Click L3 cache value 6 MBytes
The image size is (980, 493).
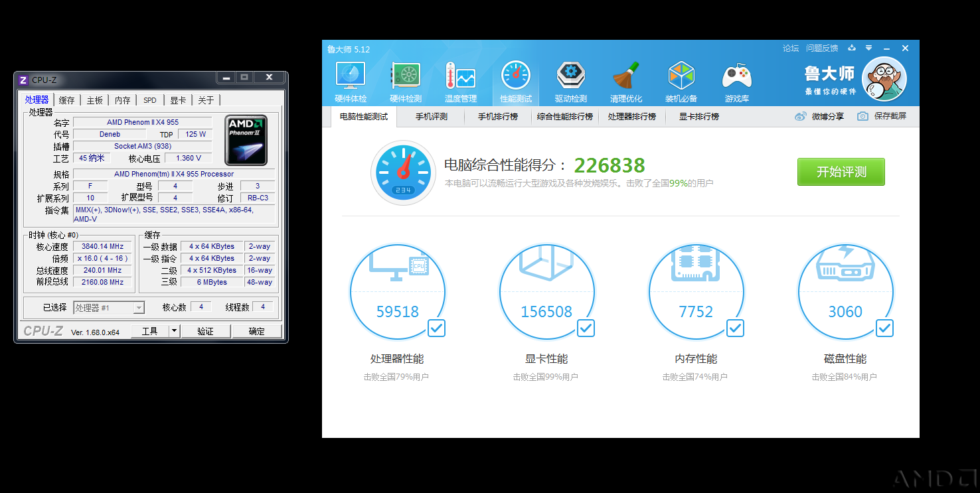coord(212,282)
